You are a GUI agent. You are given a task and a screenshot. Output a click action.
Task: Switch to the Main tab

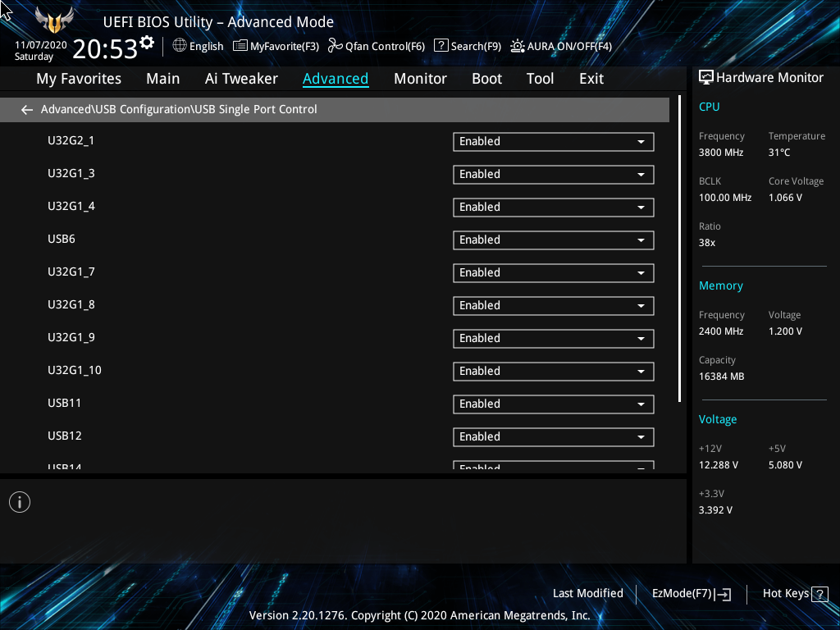[163, 79]
